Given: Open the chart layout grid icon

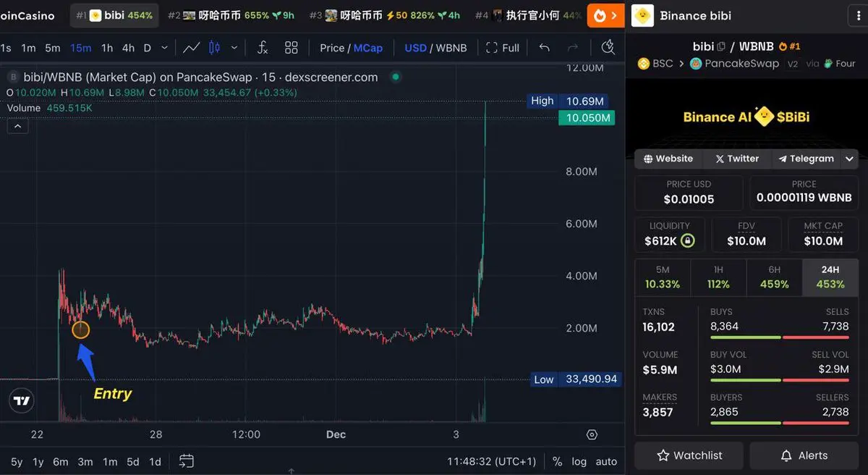Looking at the screenshot, I should pyautogui.click(x=292, y=48).
